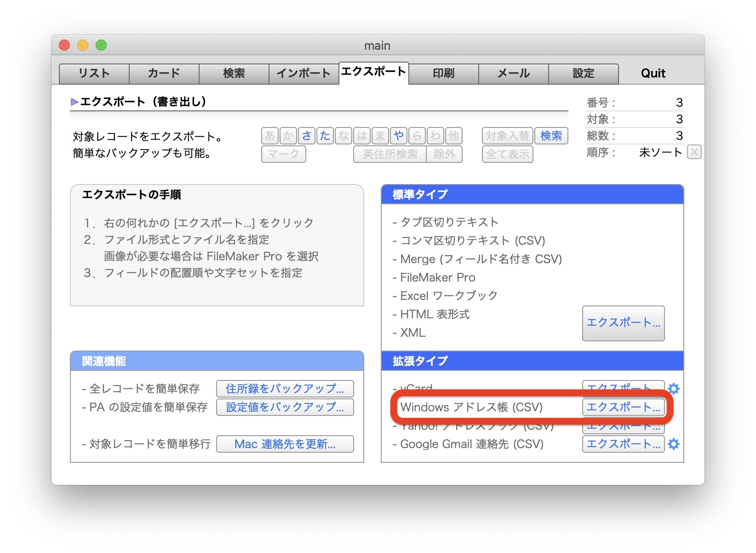Filter records by さ kana index button
Viewport: 756px width, 553px height.
pyautogui.click(x=307, y=136)
